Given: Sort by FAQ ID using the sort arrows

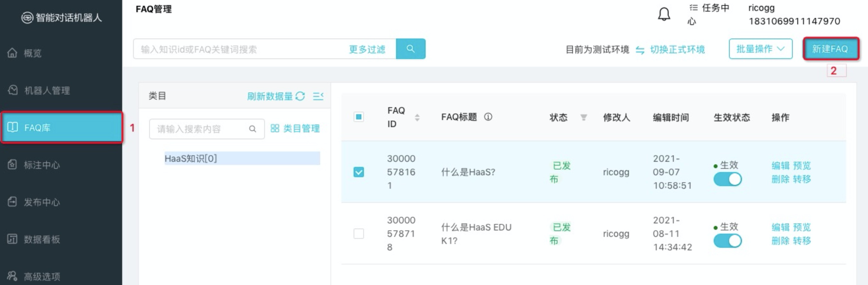Looking at the screenshot, I should pyautogui.click(x=417, y=117).
